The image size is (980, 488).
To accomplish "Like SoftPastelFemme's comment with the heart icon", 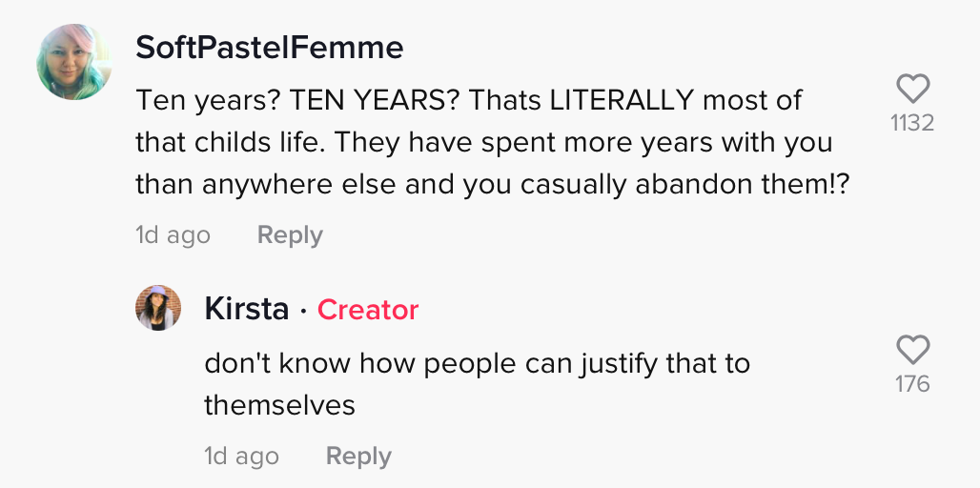I will point(913,88).
